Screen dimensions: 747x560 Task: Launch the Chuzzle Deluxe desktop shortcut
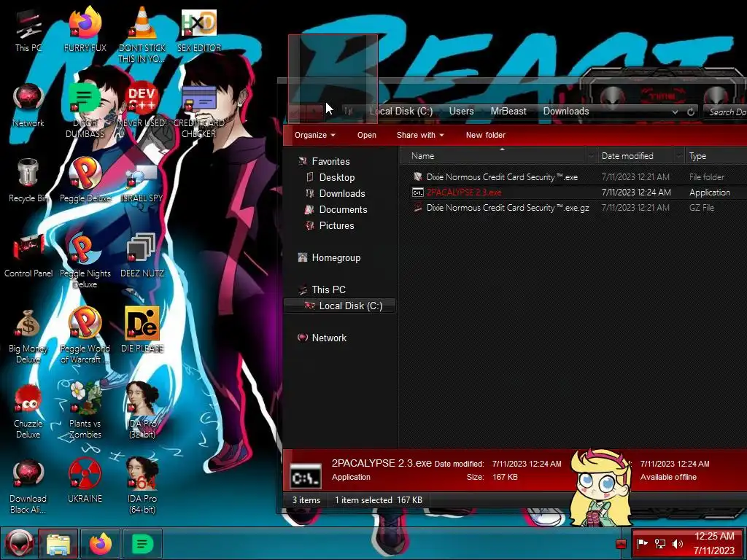pyautogui.click(x=28, y=411)
